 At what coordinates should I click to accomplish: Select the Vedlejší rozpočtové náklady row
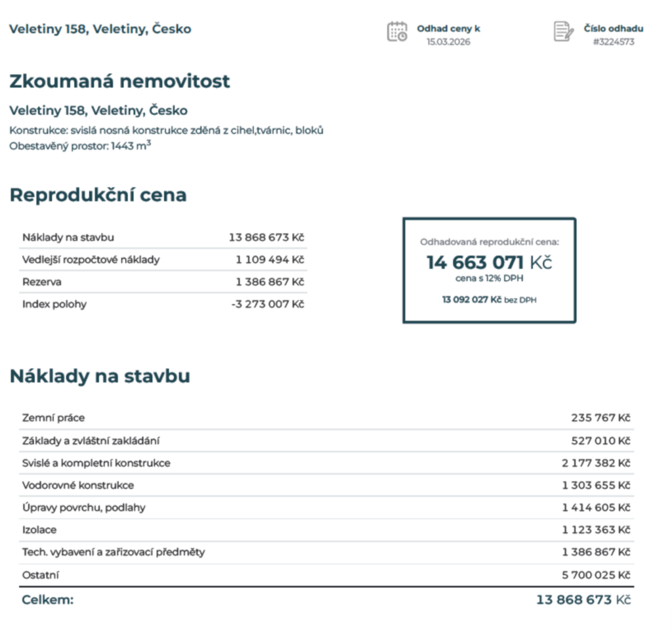click(x=163, y=260)
